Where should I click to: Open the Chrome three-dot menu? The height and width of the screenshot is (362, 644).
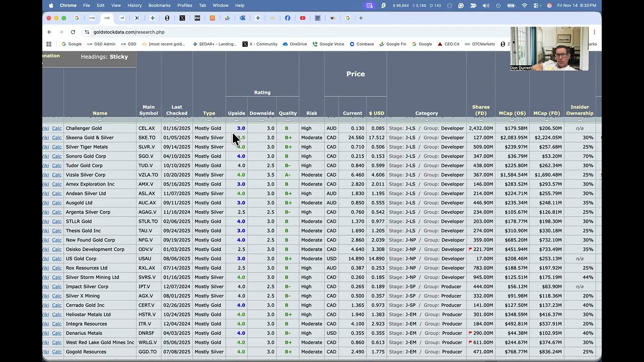click(594, 32)
